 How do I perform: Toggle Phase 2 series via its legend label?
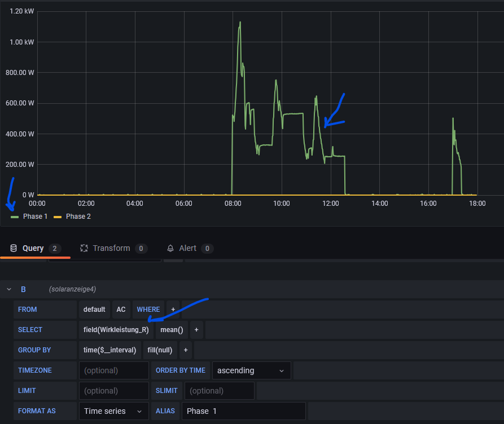(x=78, y=217)
